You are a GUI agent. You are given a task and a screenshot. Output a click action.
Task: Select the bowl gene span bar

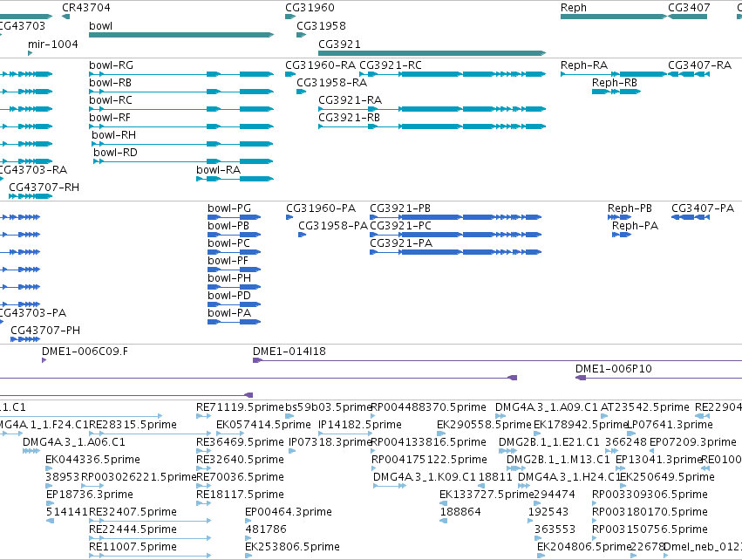(x=181, y=35)
